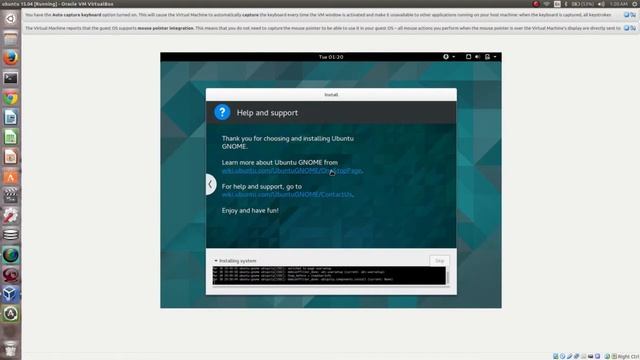This screenshot has height=360, width=640.
Task: Open the UbuntuGNOME wiki link
Action: click(292, 171)
